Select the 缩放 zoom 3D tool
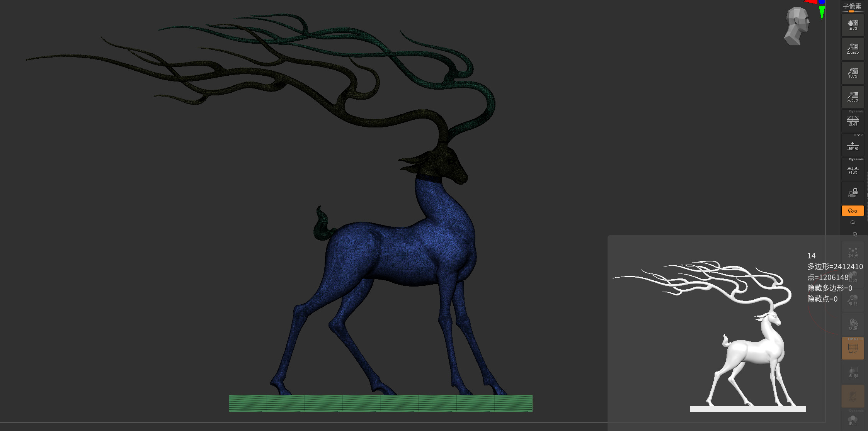Image resolution: width=868 pixels, height=431 pixels. [853, 300]
